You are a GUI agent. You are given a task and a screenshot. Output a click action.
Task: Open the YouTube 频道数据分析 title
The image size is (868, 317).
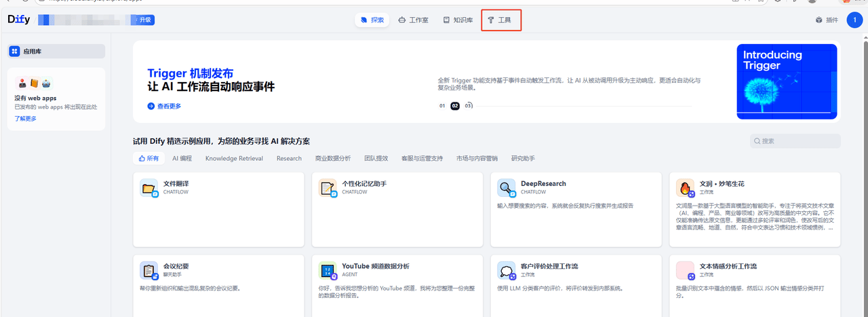pyautogui.click(x=376, y=266)
